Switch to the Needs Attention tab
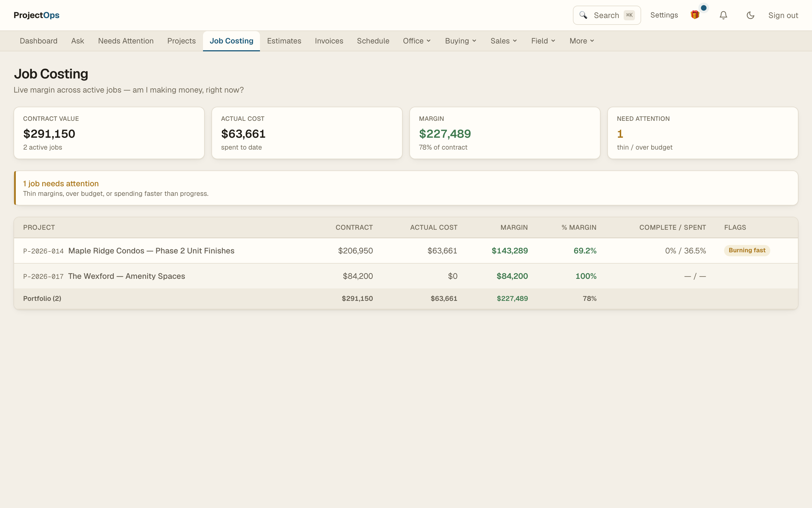This screenshot has width=812, height=508. pyautogui.click(x=126, y=41)
